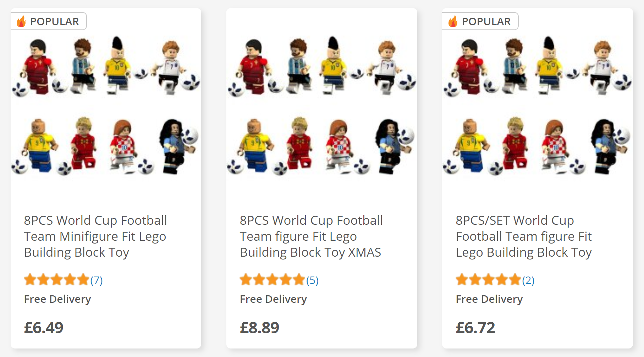Click Free Delivery text under third product
The height and width of the screenshot is (357, 644).
coord(489,299)
